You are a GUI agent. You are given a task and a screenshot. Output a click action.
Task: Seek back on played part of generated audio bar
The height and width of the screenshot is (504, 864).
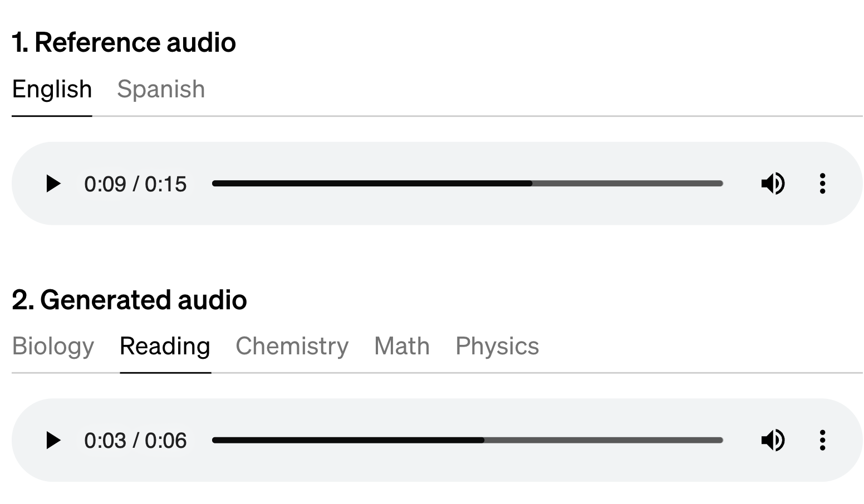(348, 440)
